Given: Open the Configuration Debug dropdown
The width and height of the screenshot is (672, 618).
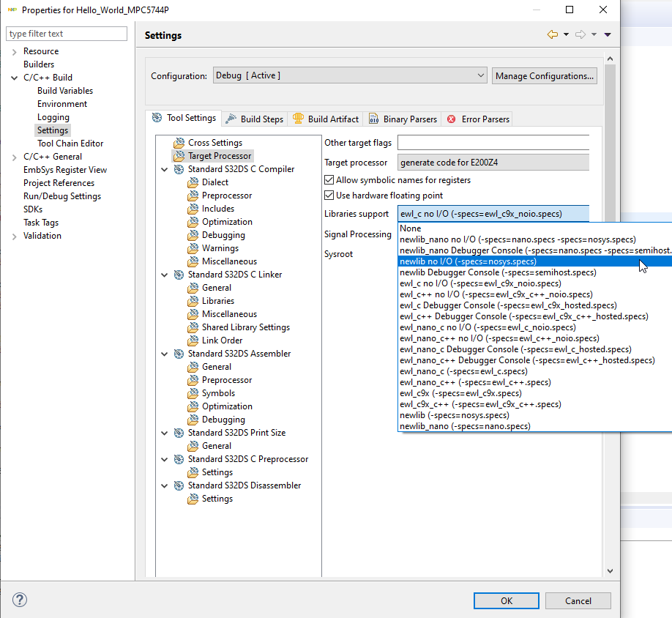Looking at the screenshot, I should (x=350, y=75).
